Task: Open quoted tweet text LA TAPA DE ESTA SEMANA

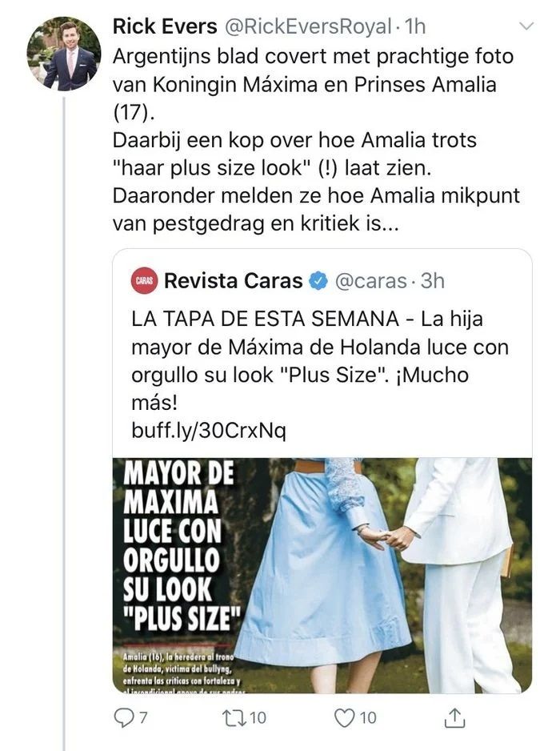Action: (320, 360)
